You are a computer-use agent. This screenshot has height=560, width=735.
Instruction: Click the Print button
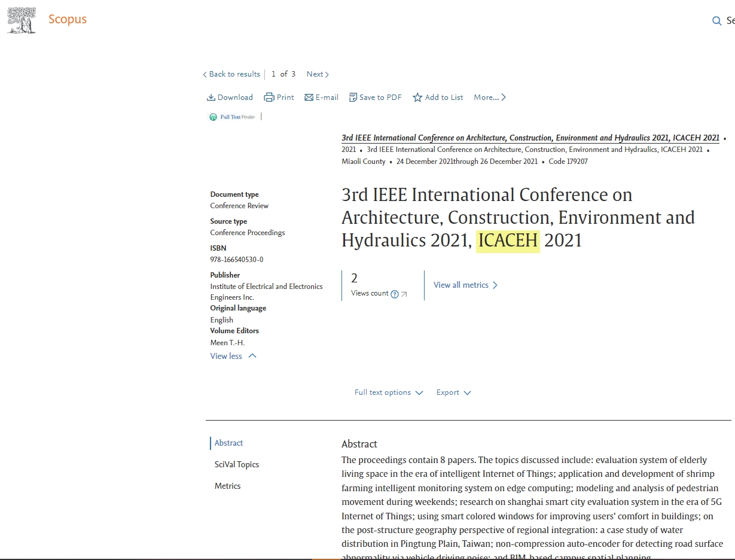click(279, 98)
